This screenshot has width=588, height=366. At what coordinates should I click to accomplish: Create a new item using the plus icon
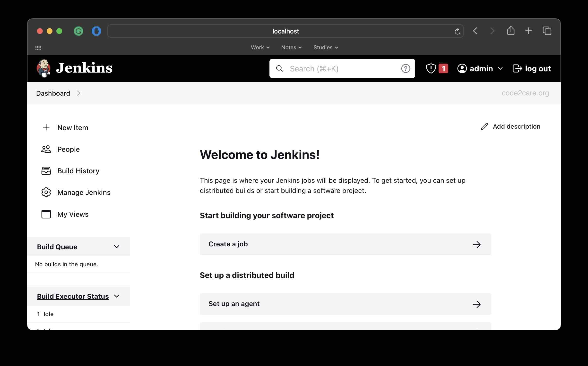pos(46,127)
